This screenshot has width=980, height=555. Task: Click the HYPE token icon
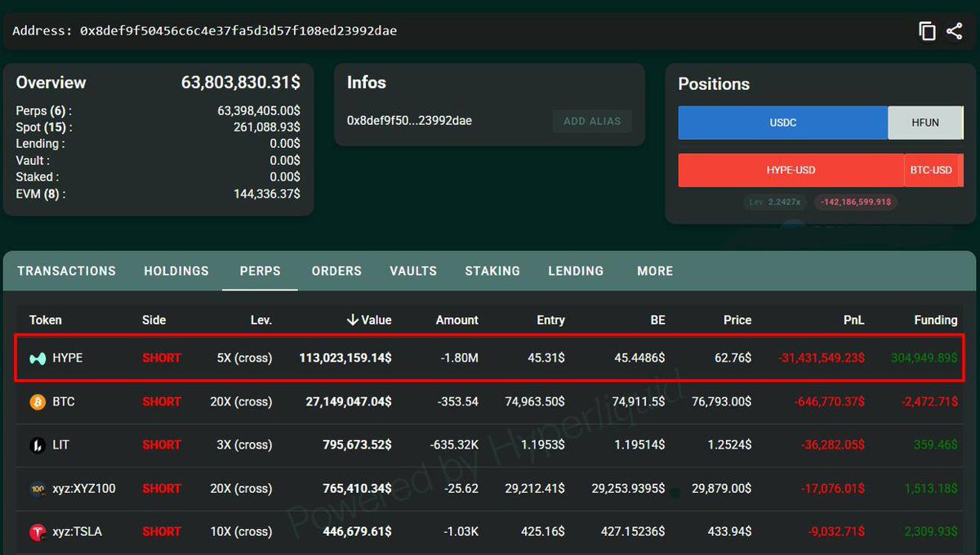(38, 358)
